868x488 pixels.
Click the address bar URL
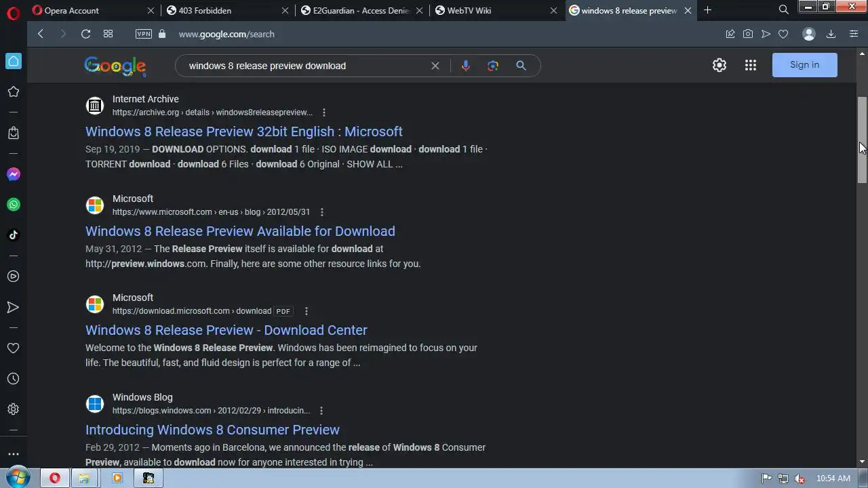226,34
